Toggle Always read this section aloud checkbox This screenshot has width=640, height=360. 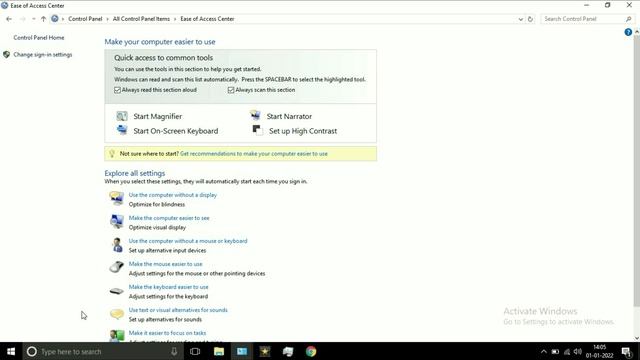click(x=118, y=90)
